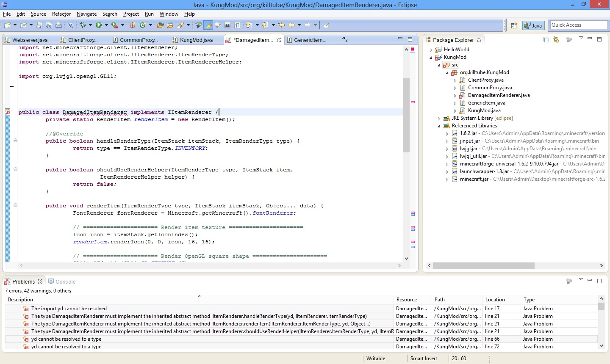Click New Java Package icon
Screen dimensions: 610x364
pyautogui.click(x=133, y=25)
